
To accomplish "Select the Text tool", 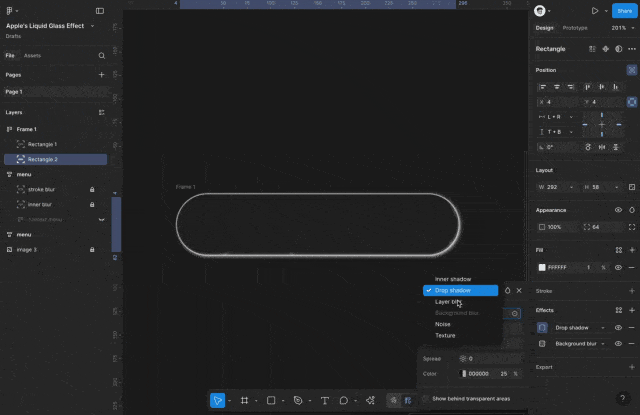I will [325, 400].
